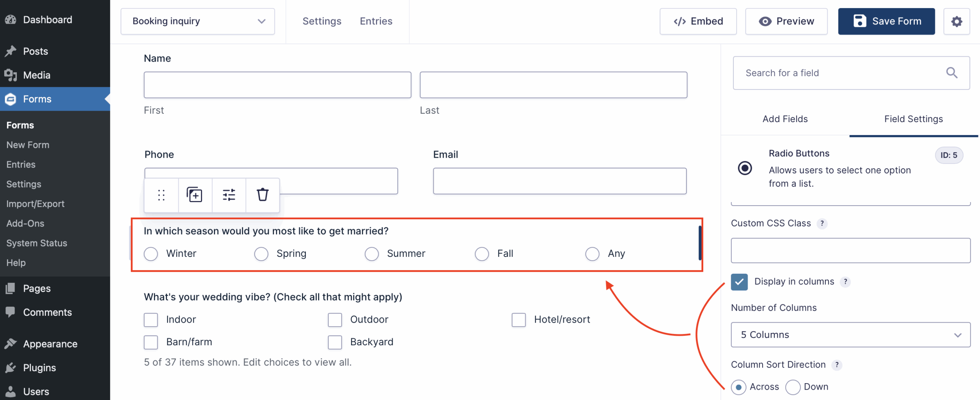Image resolution: width=980 pixels, height=400 pixels.
Task: Uncheck Display in columns checkbox
Action: [x=739, y=282]
